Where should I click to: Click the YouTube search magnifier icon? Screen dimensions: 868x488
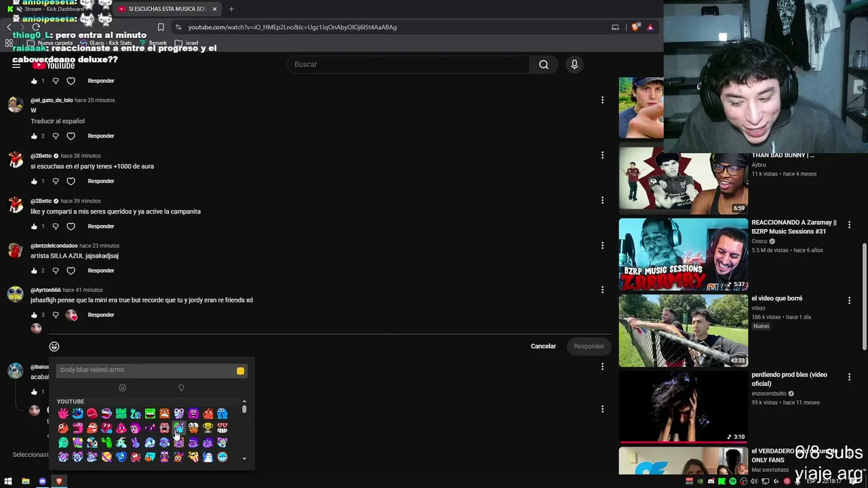(x=544, y=64)
